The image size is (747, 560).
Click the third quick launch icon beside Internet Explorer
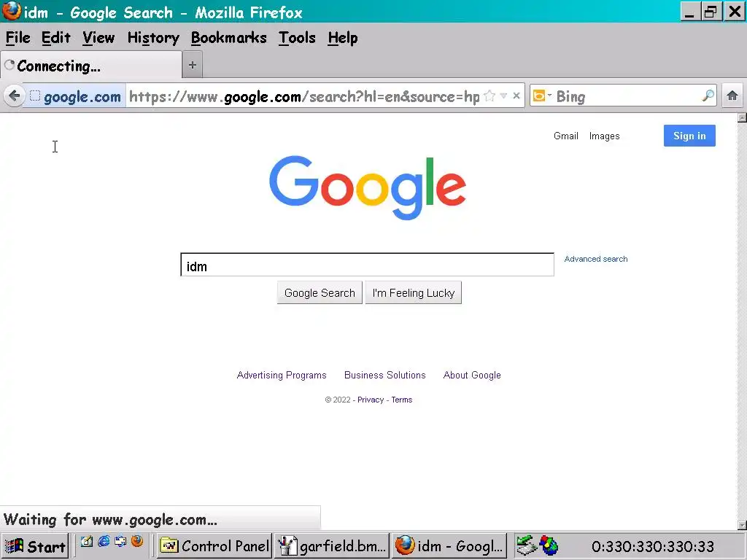pos(120,542)
